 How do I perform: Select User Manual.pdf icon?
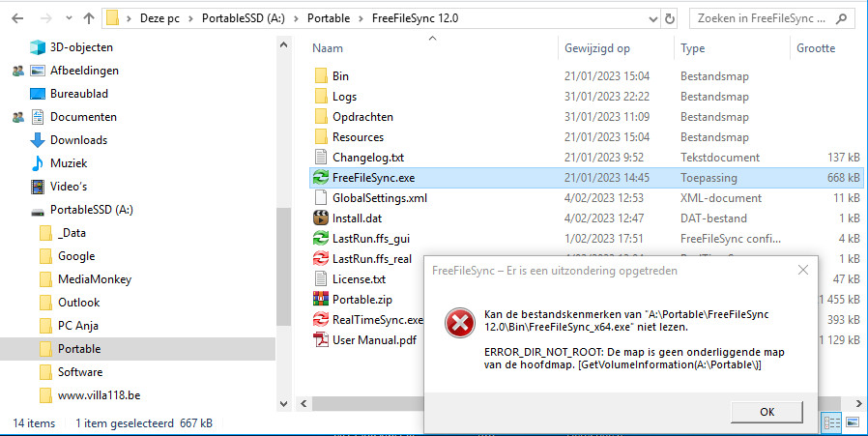(x=321, y=340)
